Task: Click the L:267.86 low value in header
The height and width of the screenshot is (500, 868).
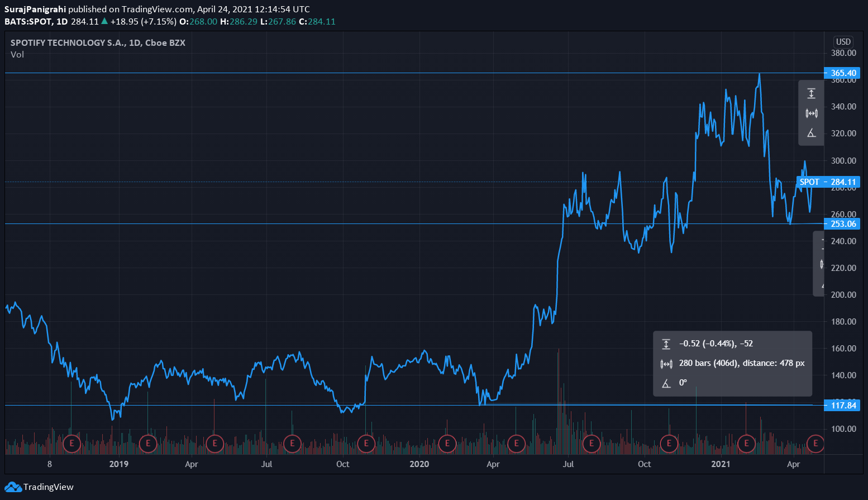Action: [x=278, y=22]
